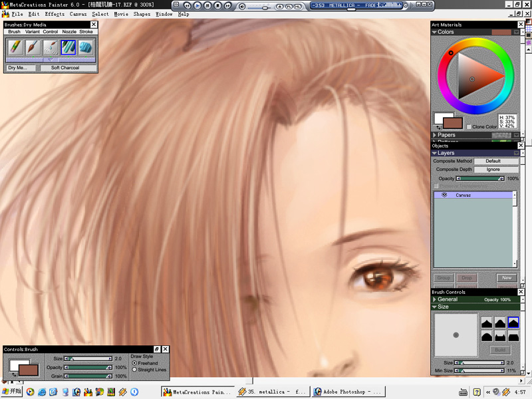Select the blue eraser brush icon
This screenshot has height=399, width=532.
click(x=86, y=47)
